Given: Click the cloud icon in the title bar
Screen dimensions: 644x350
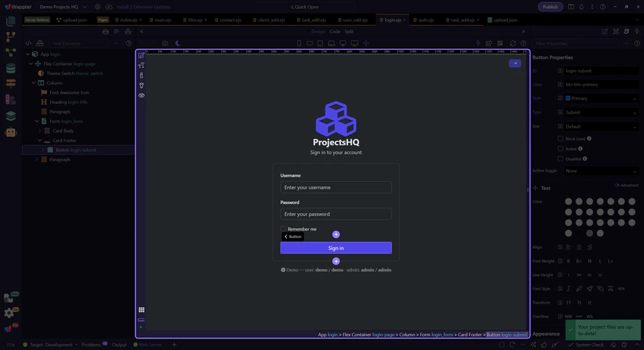Looking at the screenshot, I should 109,7.
